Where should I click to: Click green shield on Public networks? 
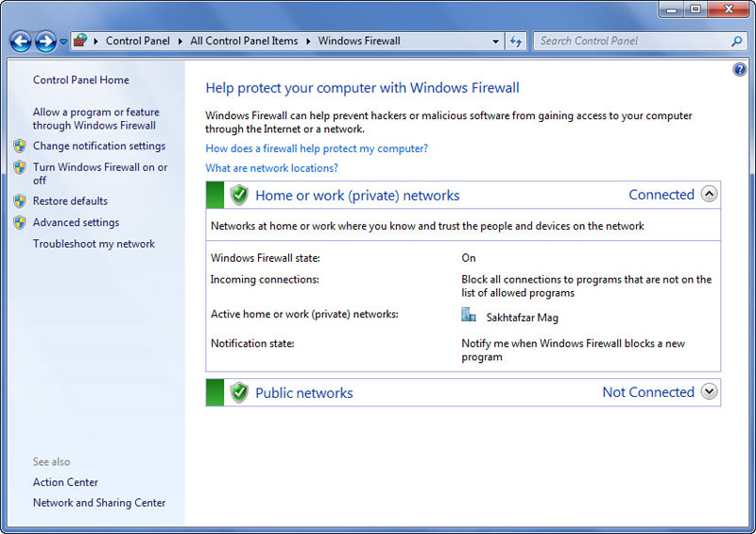point(239,392)
